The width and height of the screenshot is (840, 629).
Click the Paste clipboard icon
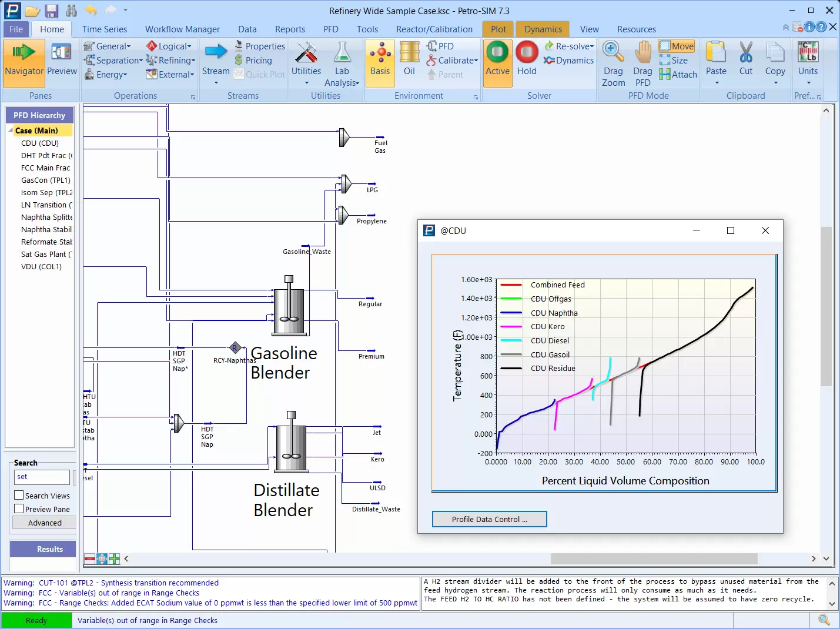[x=716, y=52]
